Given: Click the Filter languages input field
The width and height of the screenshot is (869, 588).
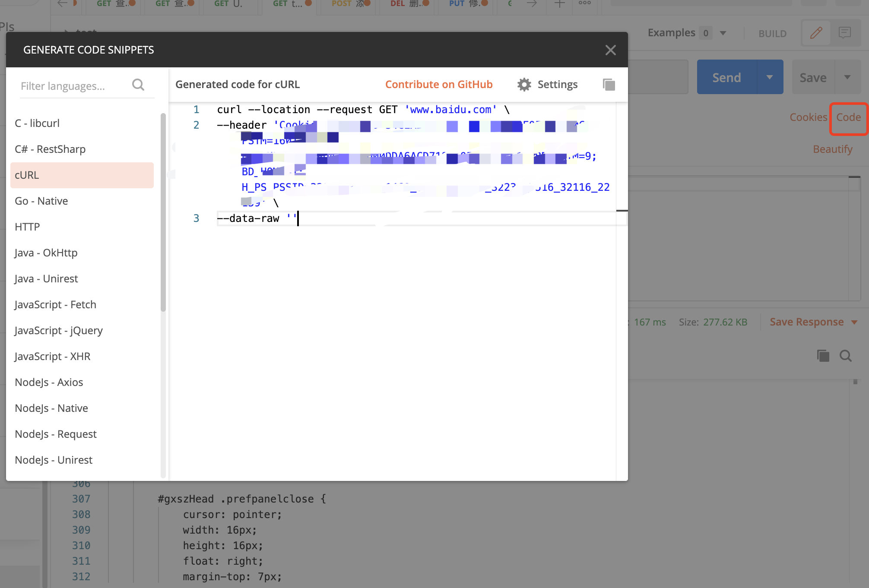Looking at the screenshot, I should [x=69, y=85].
